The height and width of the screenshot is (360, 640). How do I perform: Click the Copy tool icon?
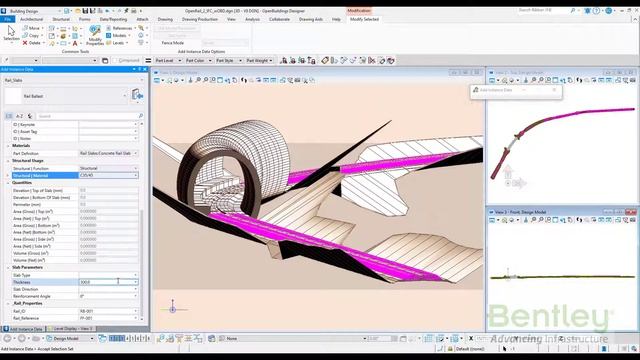25,36
